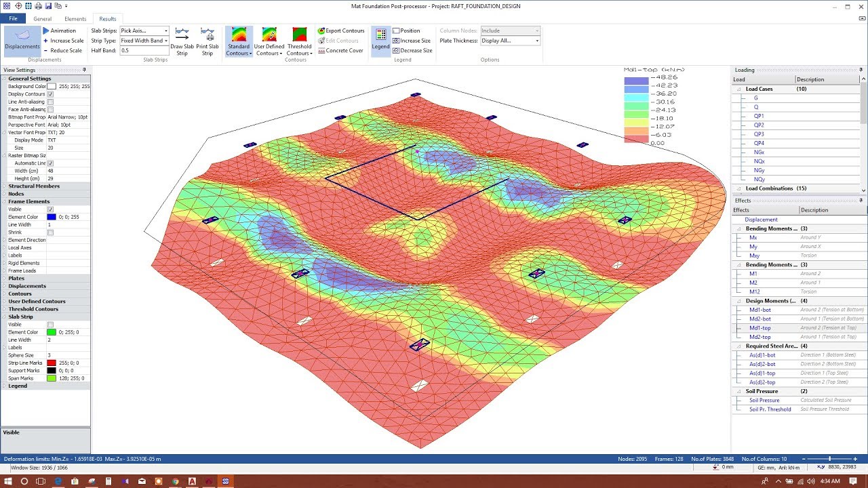Screen dimensions: 868x488
Task: Click the Reduce Scale minus icon
Action: point(46,50)
